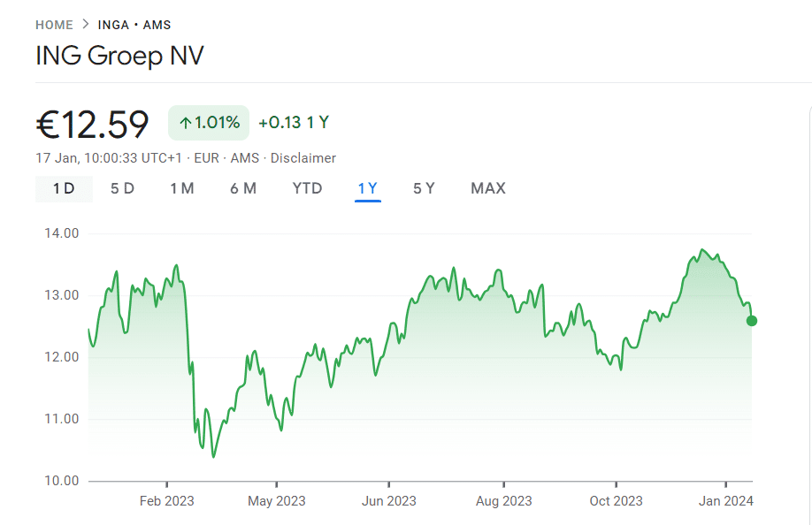Click the Feb 2023 axis label
812x525 pixels.
pos(166,501)
